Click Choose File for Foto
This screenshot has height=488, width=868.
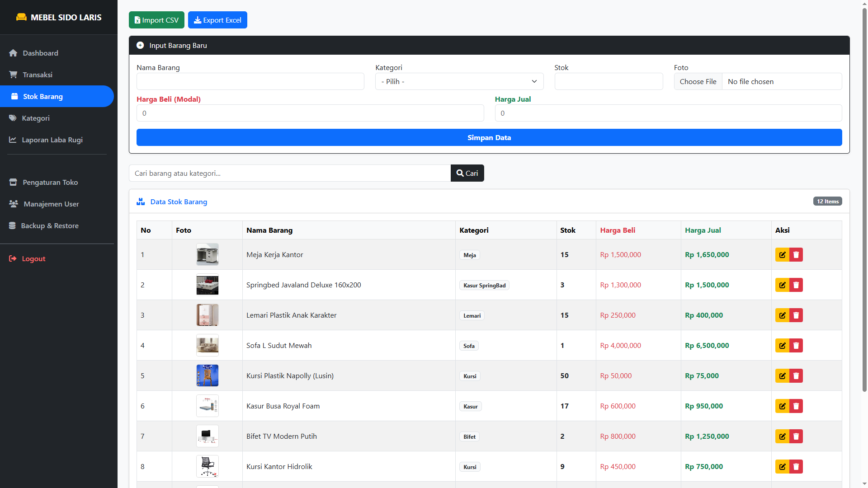coord(698,82)
